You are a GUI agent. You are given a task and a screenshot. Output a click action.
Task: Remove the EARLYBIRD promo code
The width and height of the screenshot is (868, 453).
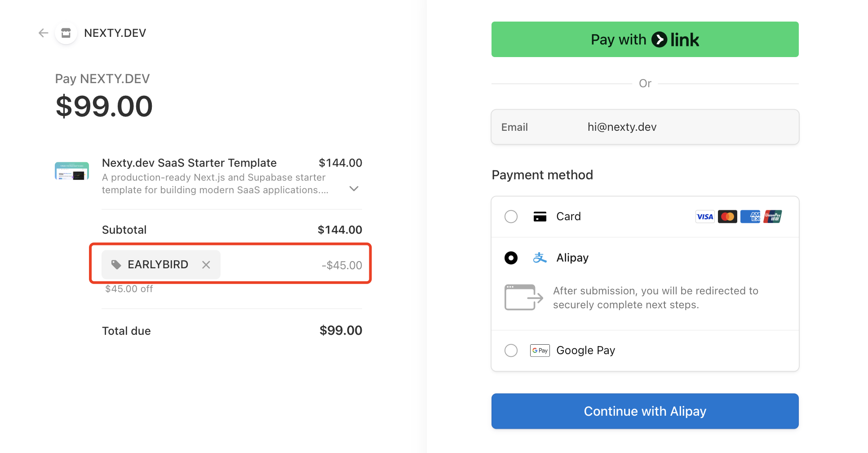coord(206,265)
